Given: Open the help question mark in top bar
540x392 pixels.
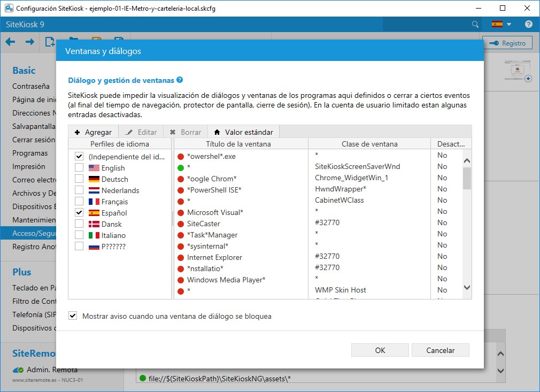Looking at the screenshot, I should (x=528, y=25).
